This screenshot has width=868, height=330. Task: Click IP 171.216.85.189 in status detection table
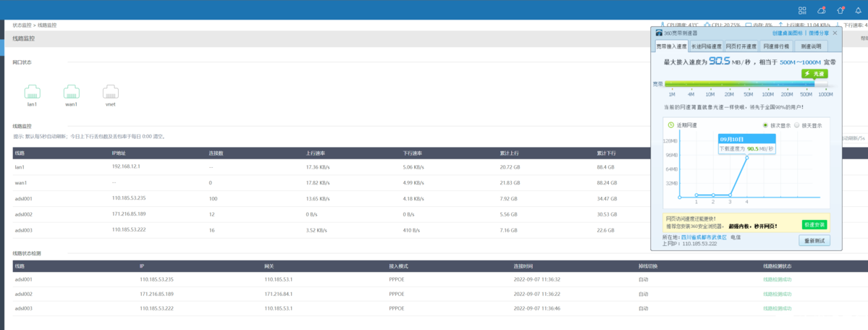tap(156, 294)
